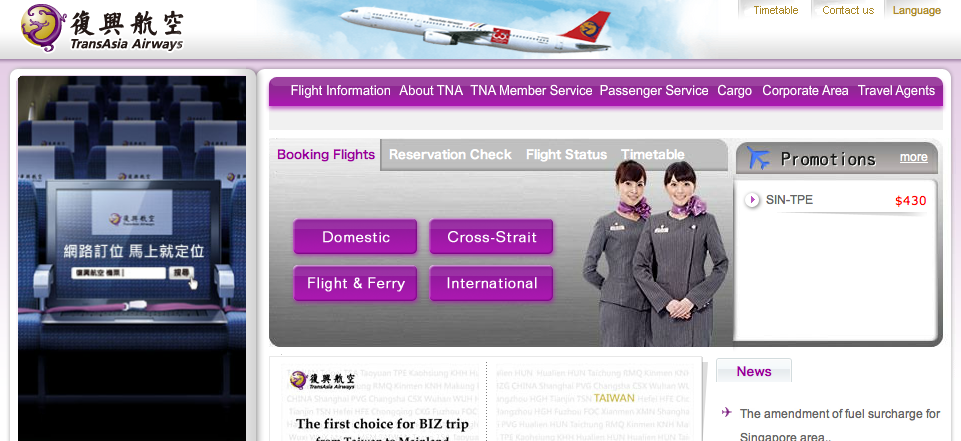
Task: Open the Contact us link
Action: point(848,10)
